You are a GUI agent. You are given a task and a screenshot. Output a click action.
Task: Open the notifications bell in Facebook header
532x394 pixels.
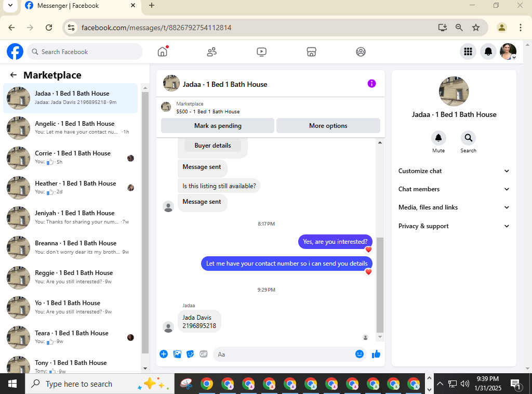(488, 51)
